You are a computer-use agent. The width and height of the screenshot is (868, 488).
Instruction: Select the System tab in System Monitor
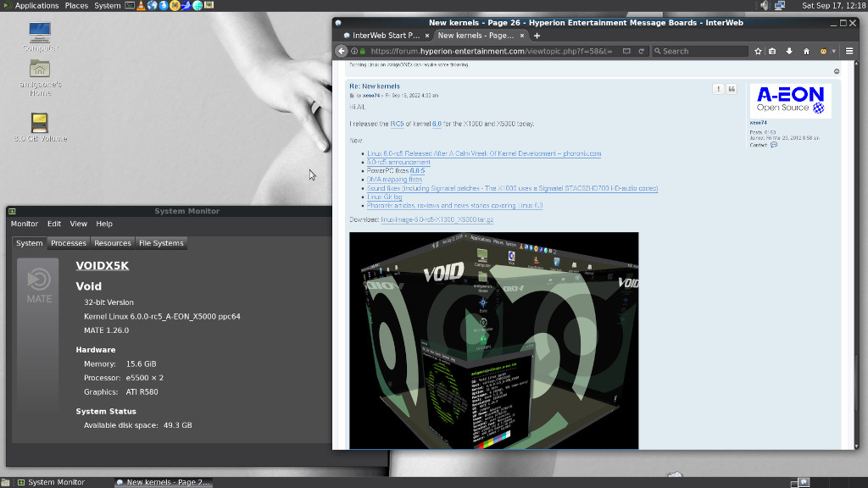click(x=30, y=243)
